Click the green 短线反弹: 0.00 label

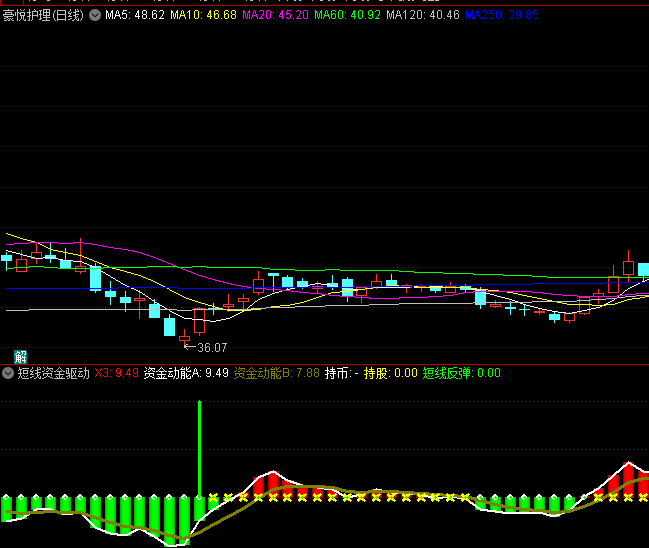tap(461, 373)
